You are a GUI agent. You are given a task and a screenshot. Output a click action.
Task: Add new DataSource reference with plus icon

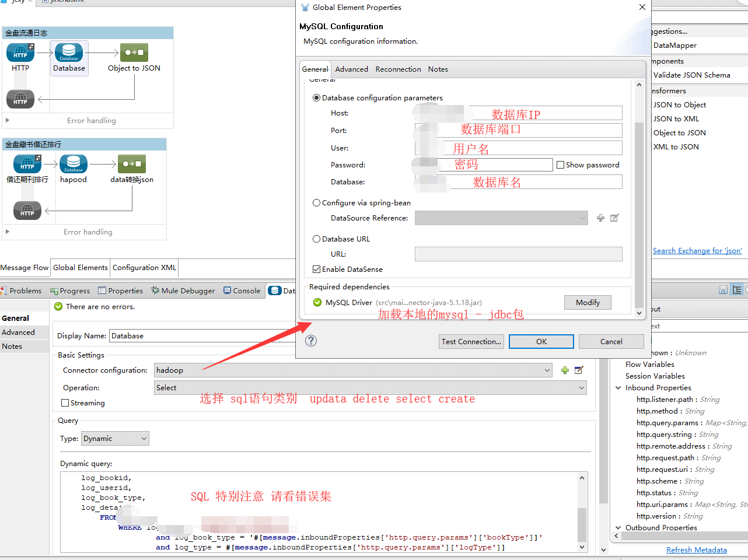(x=600, y=218)
